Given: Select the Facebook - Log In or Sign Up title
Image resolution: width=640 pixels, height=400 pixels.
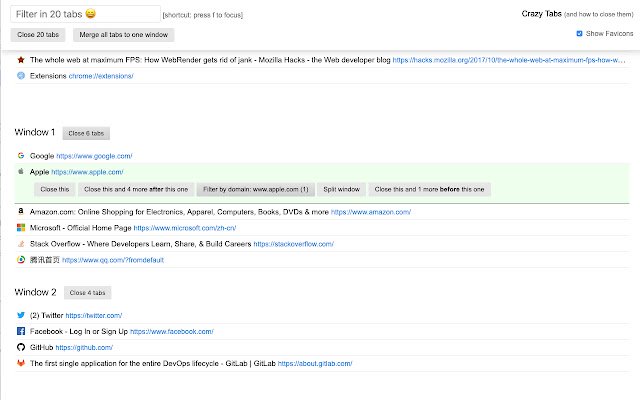Looking at the screenshot, I should click(x=79, y=331).
